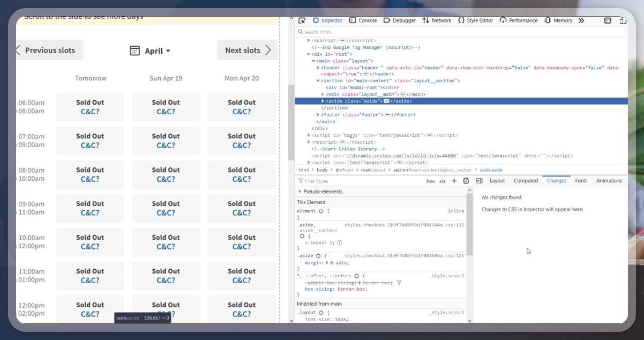The width and height of the screenshot is (644, 340).
Task: Click ellipsis badge in header element
Action: [x=365, y=74]
